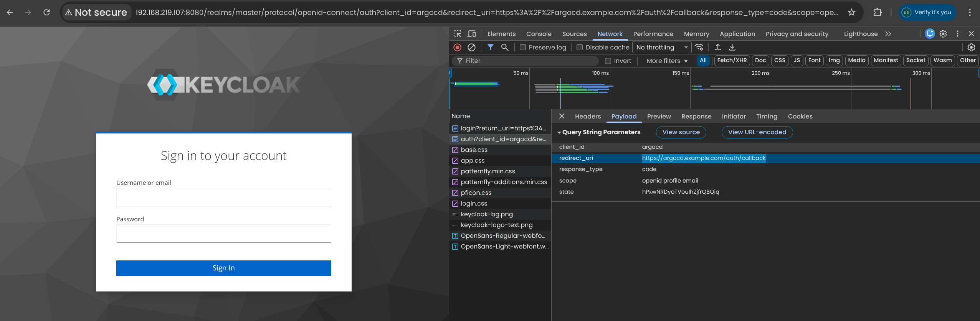Filter requests by Fetch/XHR
980x321 pixels.
pos(732,60)
